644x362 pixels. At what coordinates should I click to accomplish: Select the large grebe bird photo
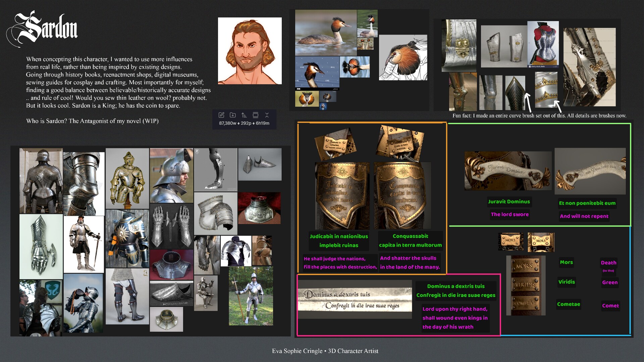[325, 33]
